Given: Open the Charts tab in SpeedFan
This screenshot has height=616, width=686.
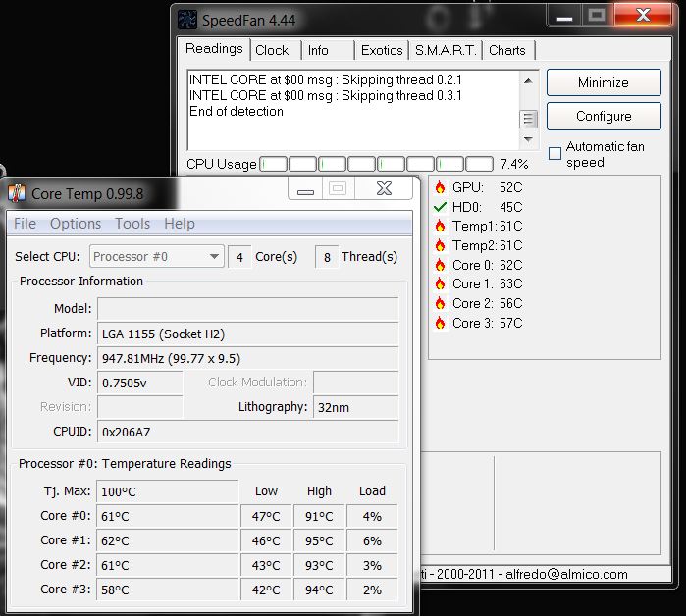Looking at the screenshot, I should pos(507,50).
